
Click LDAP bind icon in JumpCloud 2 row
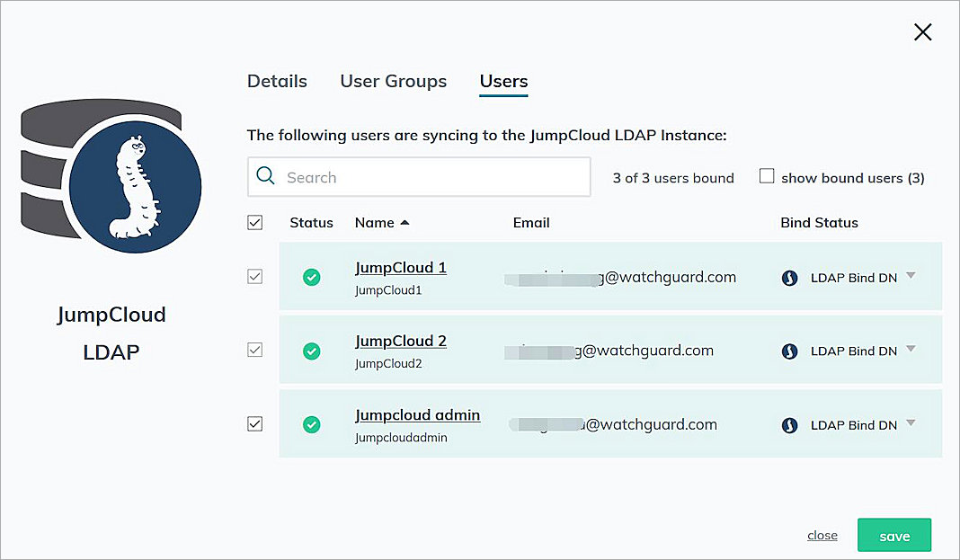790,351
